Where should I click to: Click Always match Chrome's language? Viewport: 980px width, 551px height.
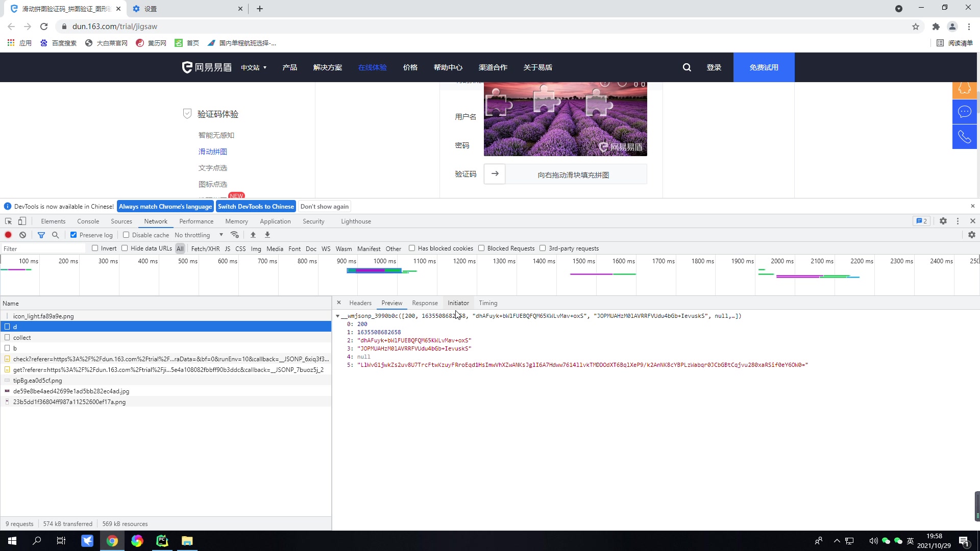click(x=165, y=206)
